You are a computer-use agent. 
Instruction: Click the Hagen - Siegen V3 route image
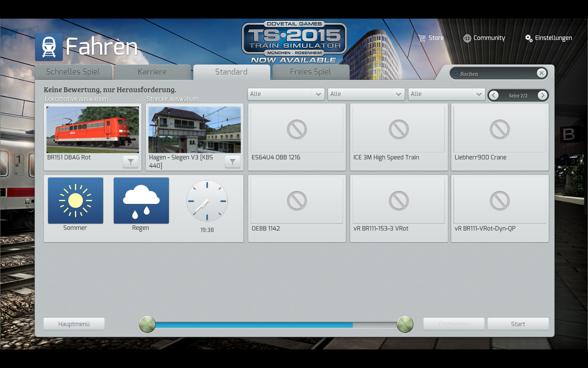(x=195, y=130)
